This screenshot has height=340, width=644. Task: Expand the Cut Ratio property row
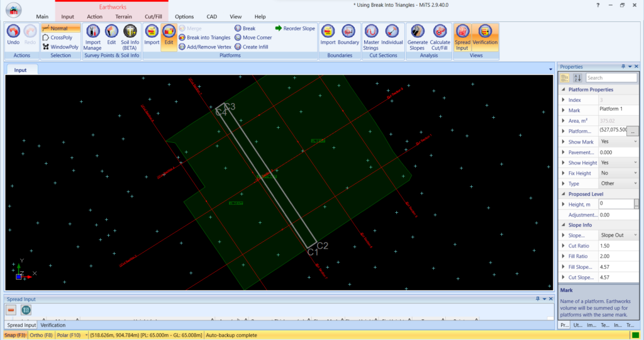tap(563, 246)
